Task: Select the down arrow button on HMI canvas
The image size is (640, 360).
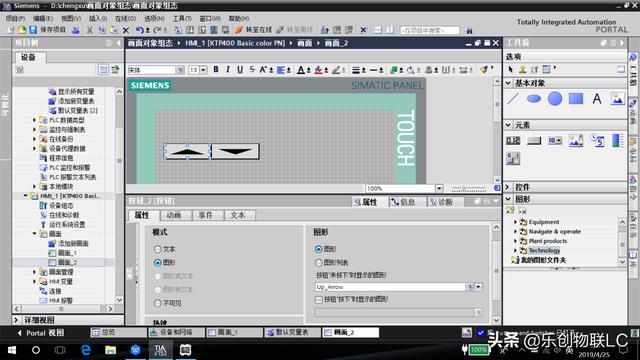Action: 235,151
